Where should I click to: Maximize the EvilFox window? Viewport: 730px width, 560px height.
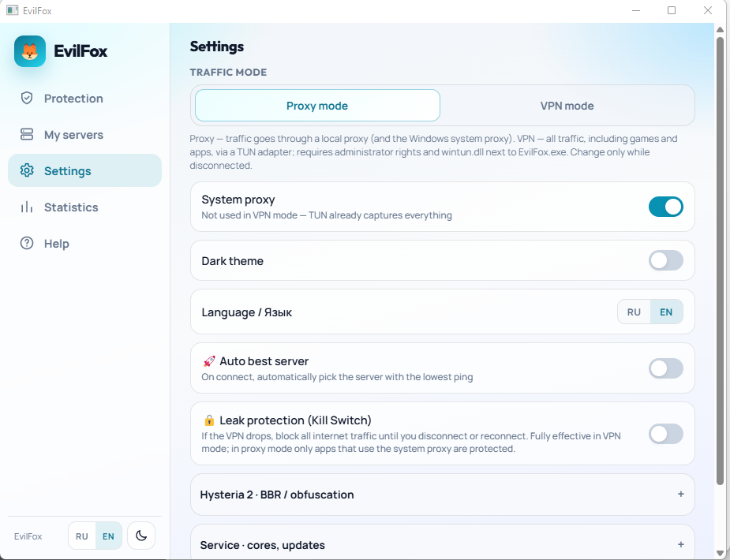tap(672, 10)
